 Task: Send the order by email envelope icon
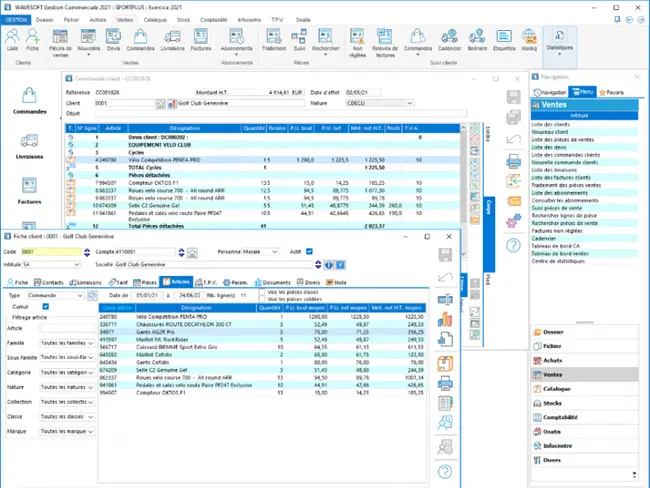click(x=514, y=201)
